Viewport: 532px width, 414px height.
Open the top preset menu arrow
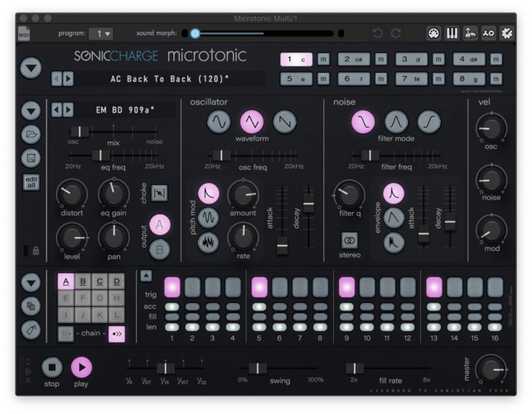pos(31,68)
